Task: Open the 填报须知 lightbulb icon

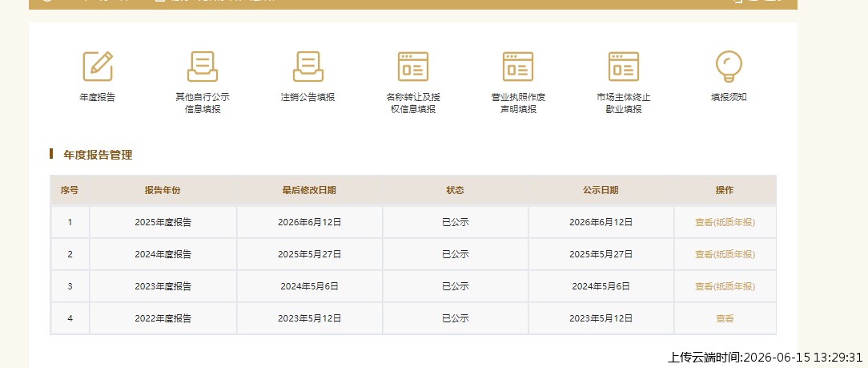Action: (729, 66)
